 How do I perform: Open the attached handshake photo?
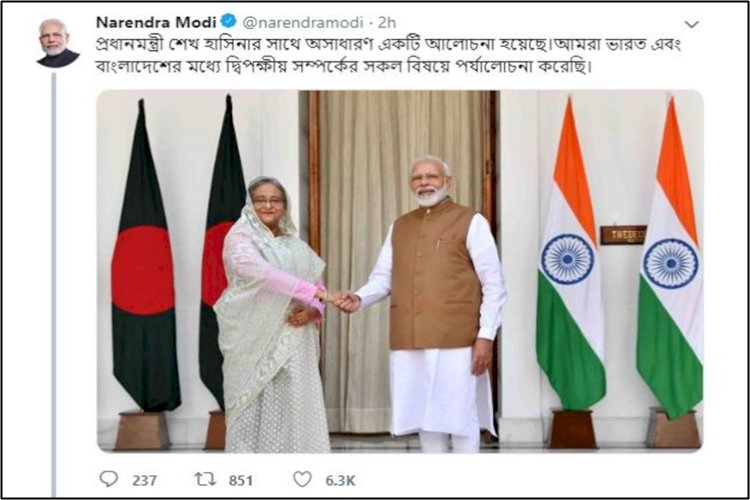[x=400, y=271]
